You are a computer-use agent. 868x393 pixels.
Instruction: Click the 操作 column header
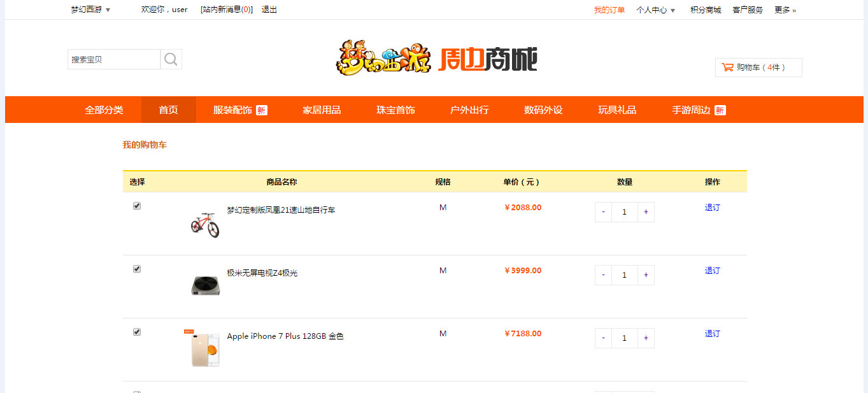(713, 182)
